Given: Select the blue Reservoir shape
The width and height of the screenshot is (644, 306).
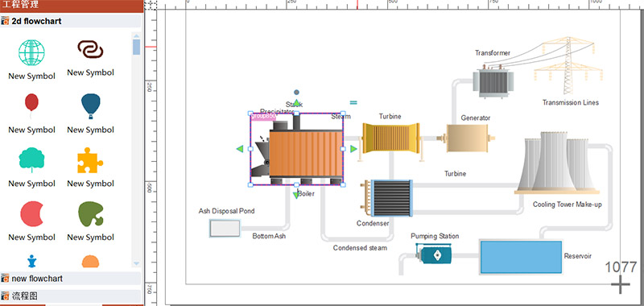Looking at the screenshot, I should [x=521, y=257].
